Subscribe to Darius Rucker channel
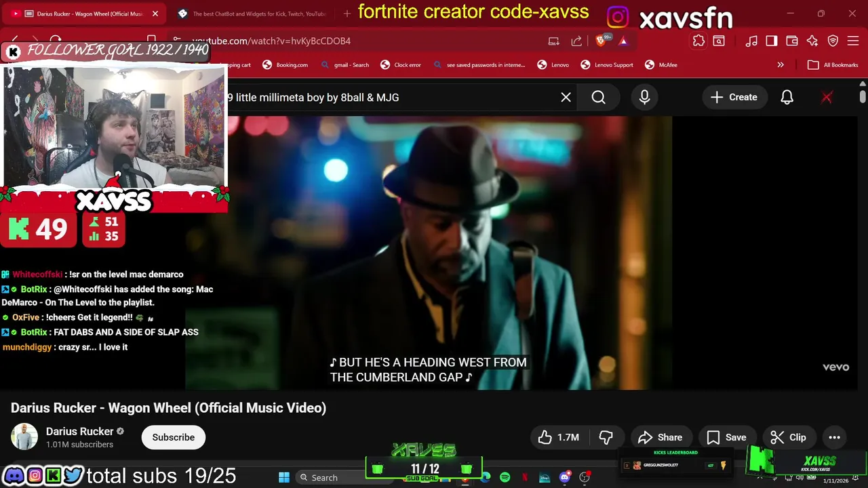Viewport: 868px width, 488px height. click(x=173, y=437)
